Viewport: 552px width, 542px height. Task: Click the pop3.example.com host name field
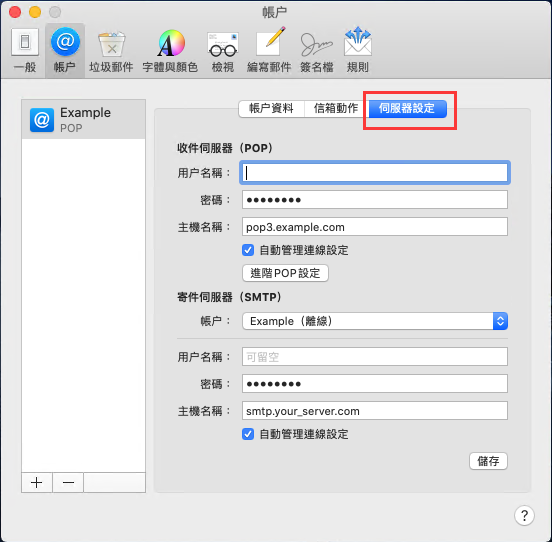[x=375, y=227]
